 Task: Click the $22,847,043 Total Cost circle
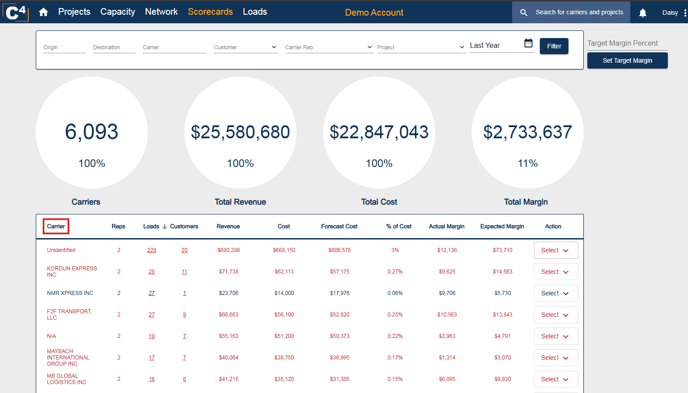tap(379, 132)
